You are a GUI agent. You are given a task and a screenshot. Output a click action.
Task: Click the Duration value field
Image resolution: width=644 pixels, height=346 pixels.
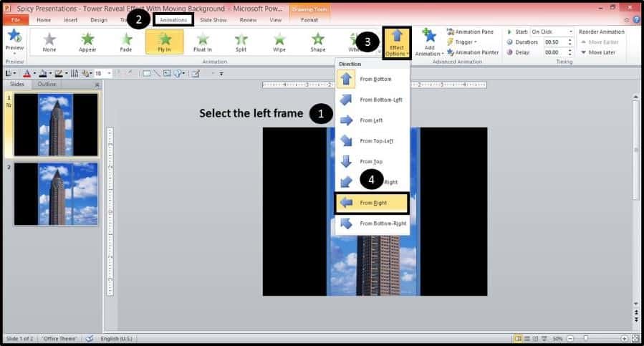click(555, 42)
